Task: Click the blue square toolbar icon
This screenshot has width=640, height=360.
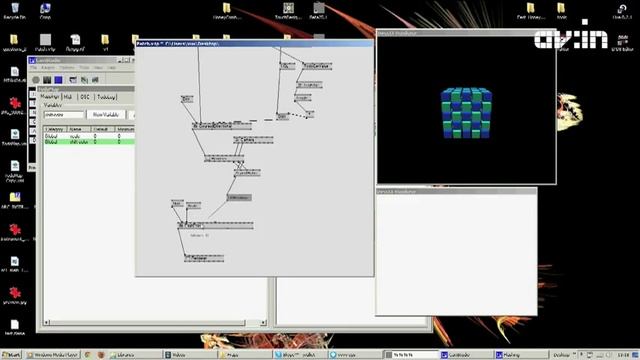Action: click(x=58, y=80)
